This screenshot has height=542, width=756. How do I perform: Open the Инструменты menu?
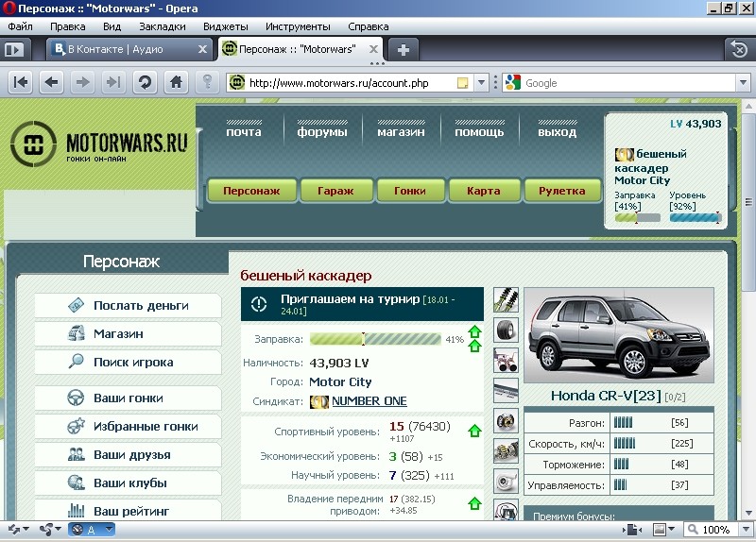click(x=298, y=26)
